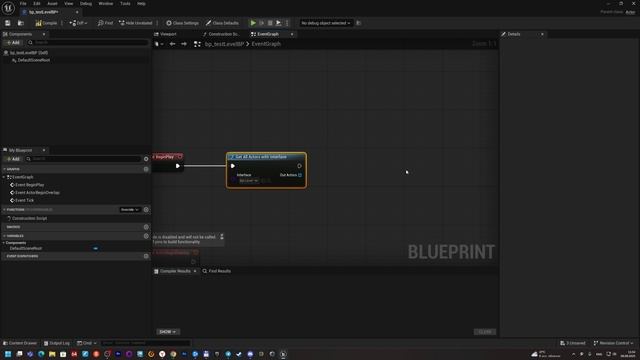The height and width of the screenshot is (360, 640).
Task: Open the Debug menu
Action: (86, 4)
